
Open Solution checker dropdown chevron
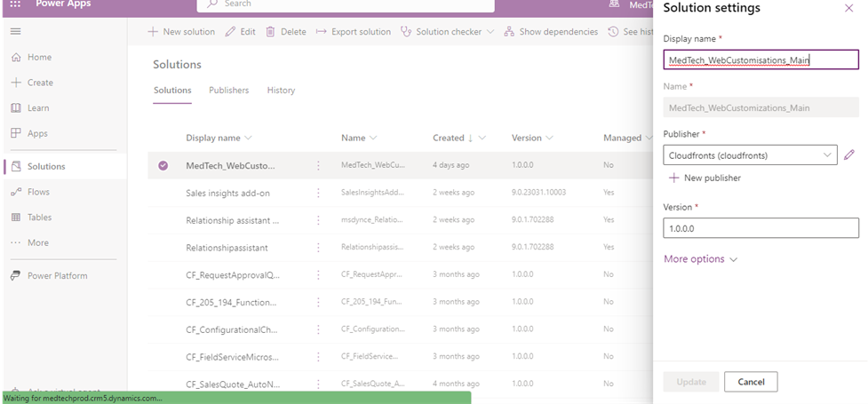point(490,32)
